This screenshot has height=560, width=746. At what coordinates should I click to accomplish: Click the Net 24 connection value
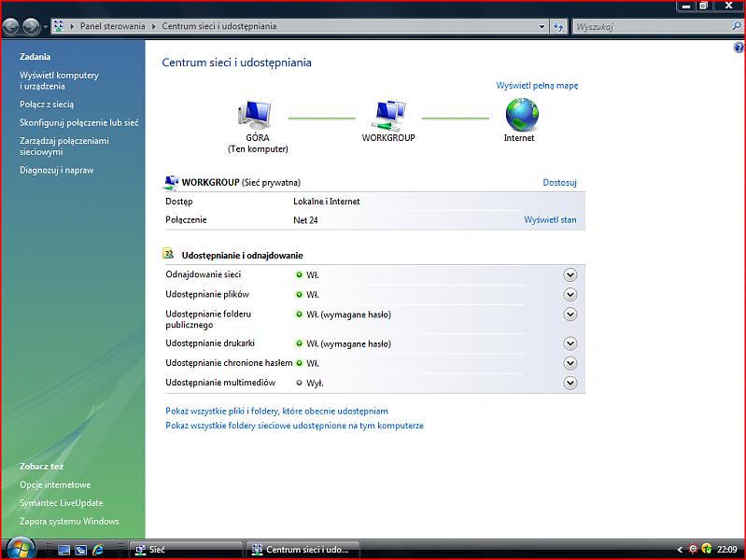(305, 220)
